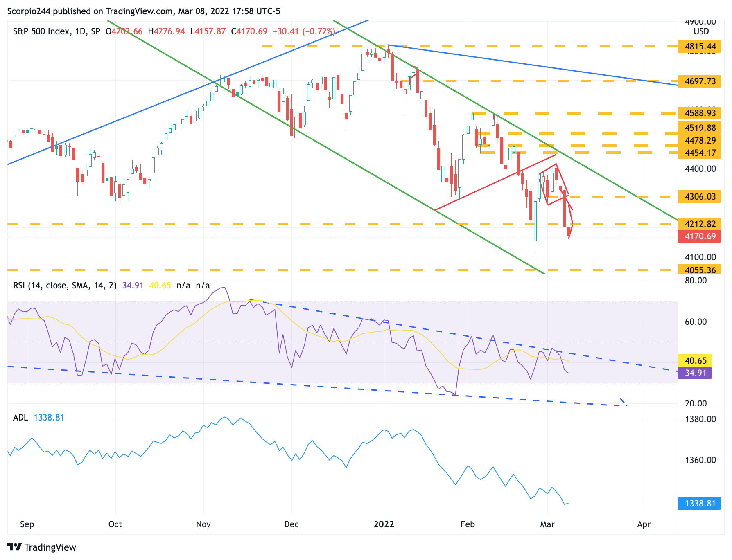
Task: Click the −30.41 (−0.72%) change value
Action: click(x=304, y=31)
